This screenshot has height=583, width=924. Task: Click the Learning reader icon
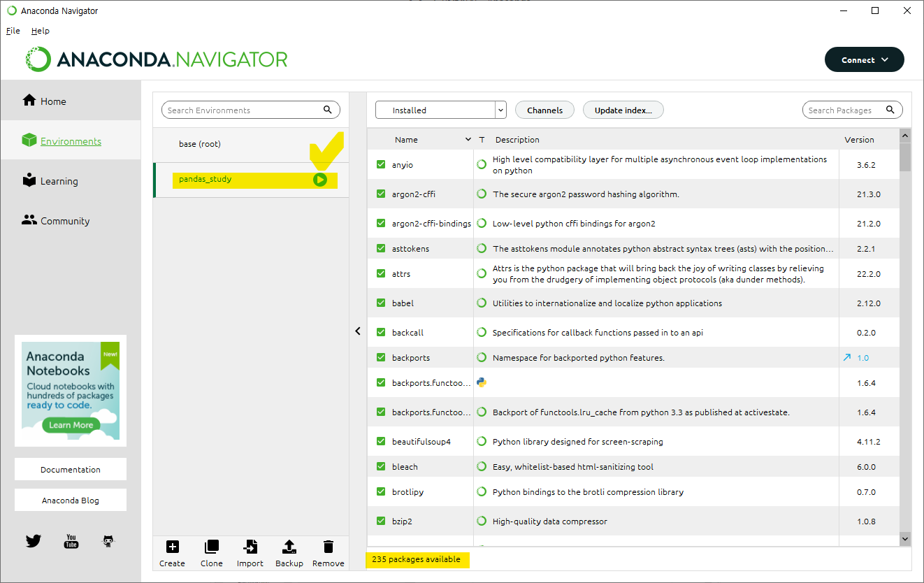(29, 180)
